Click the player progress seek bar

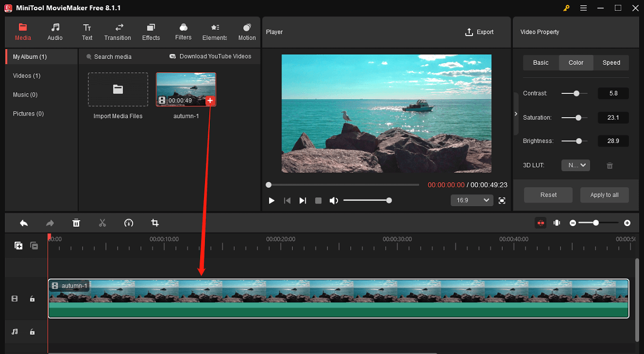pos(343,185)
